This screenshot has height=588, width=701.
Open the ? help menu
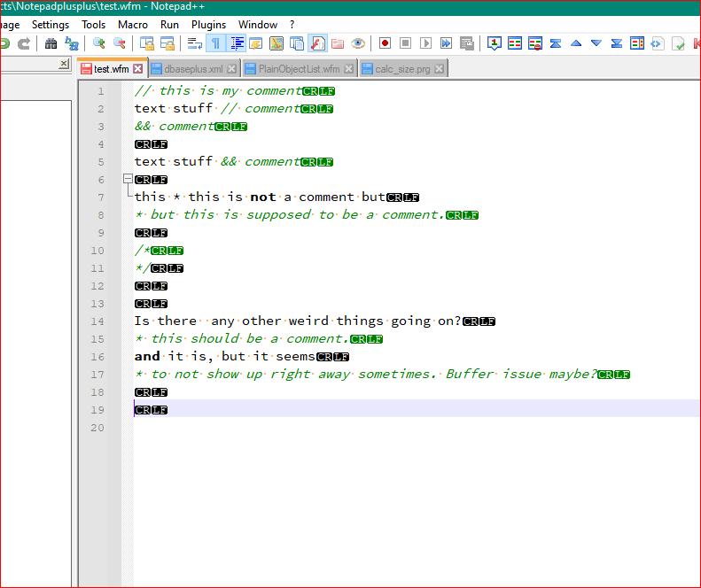[x=292, y=25]
